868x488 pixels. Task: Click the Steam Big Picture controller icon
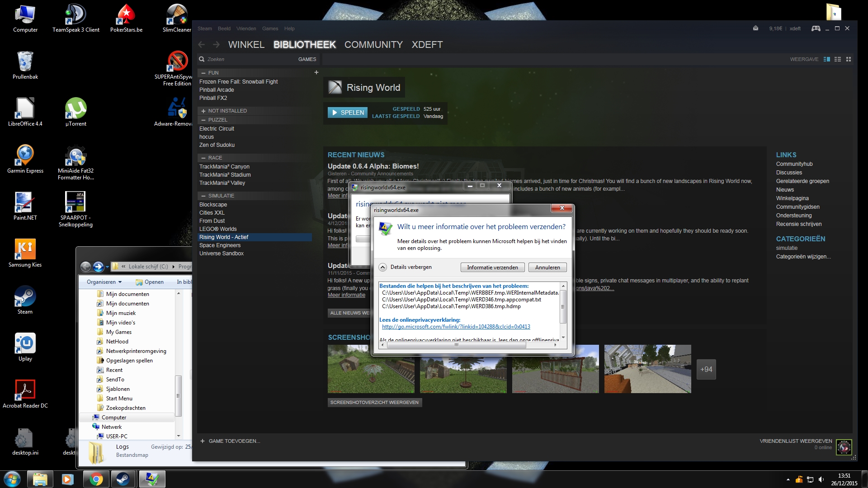coord(816,28)
